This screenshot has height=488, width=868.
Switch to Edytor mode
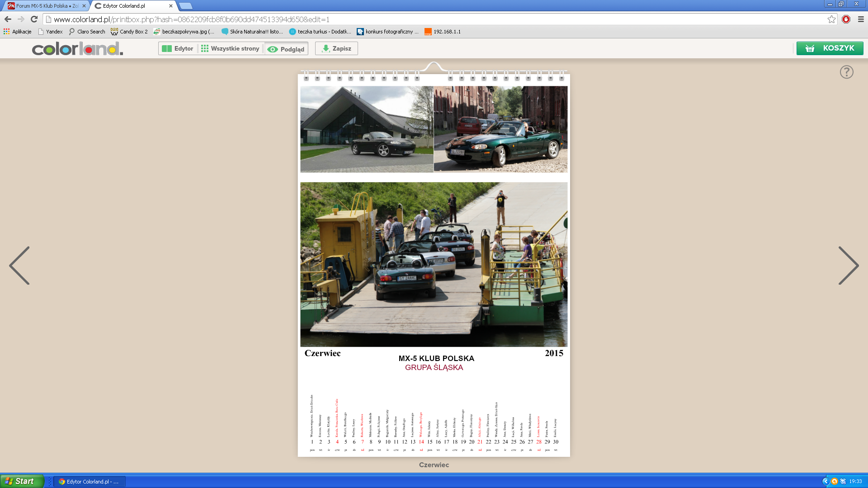pos(178,48)
